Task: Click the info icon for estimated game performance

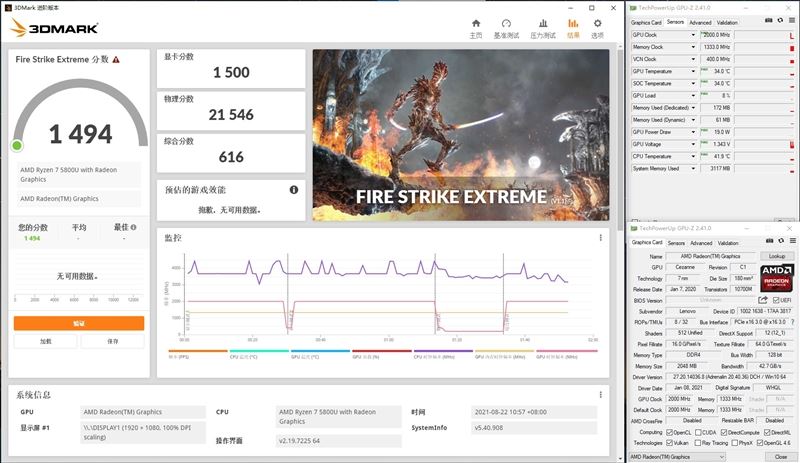Action: coord(294,189)
